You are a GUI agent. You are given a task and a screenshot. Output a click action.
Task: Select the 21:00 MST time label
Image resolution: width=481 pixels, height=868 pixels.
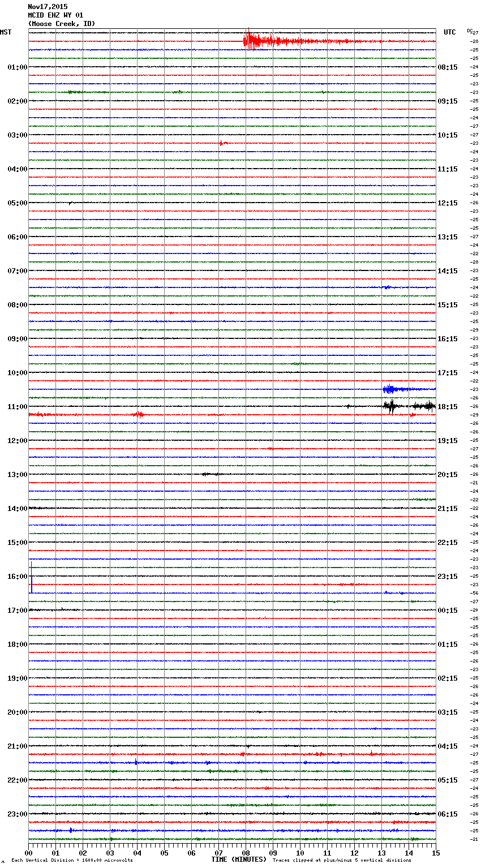pos(18,746)
